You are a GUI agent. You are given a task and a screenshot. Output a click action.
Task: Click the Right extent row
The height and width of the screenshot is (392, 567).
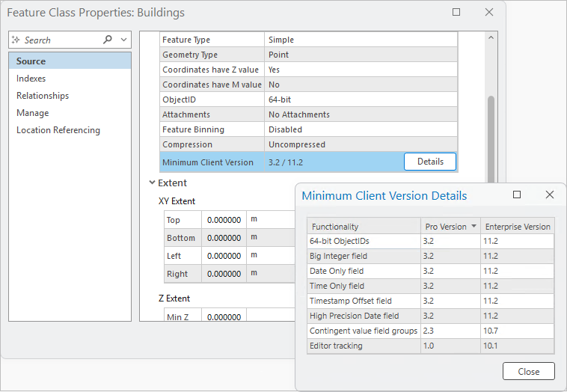(x=230, y=274)
